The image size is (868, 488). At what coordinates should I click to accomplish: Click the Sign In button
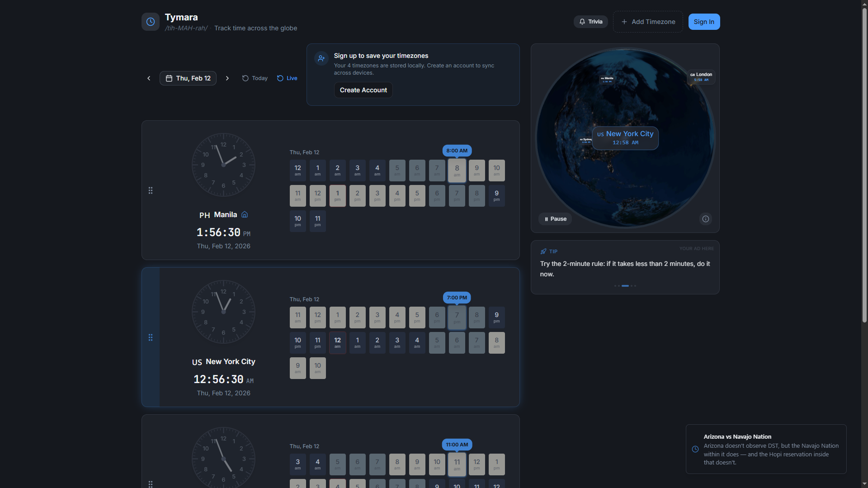pyautogui.click(x=704, y=21)
